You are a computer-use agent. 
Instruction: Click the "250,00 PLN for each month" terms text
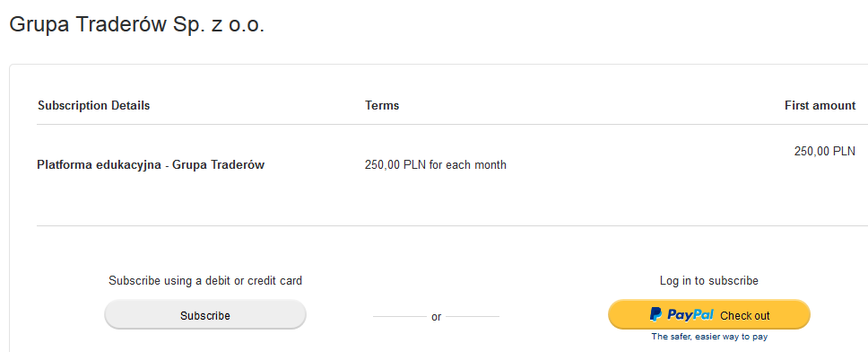436,164
